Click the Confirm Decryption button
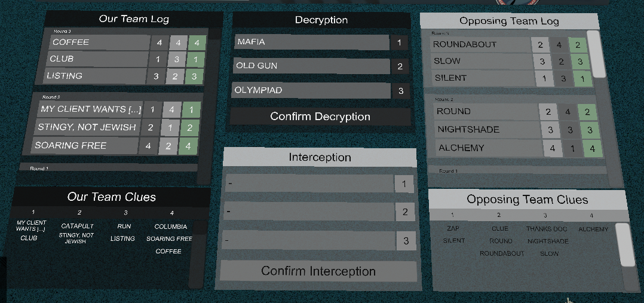644x303 pixels. pos(320,117)
